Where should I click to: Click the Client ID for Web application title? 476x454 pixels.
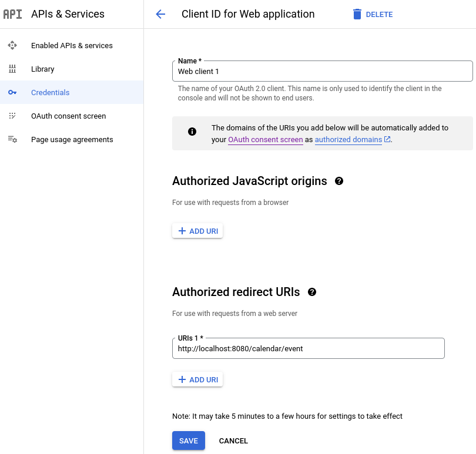248,14
